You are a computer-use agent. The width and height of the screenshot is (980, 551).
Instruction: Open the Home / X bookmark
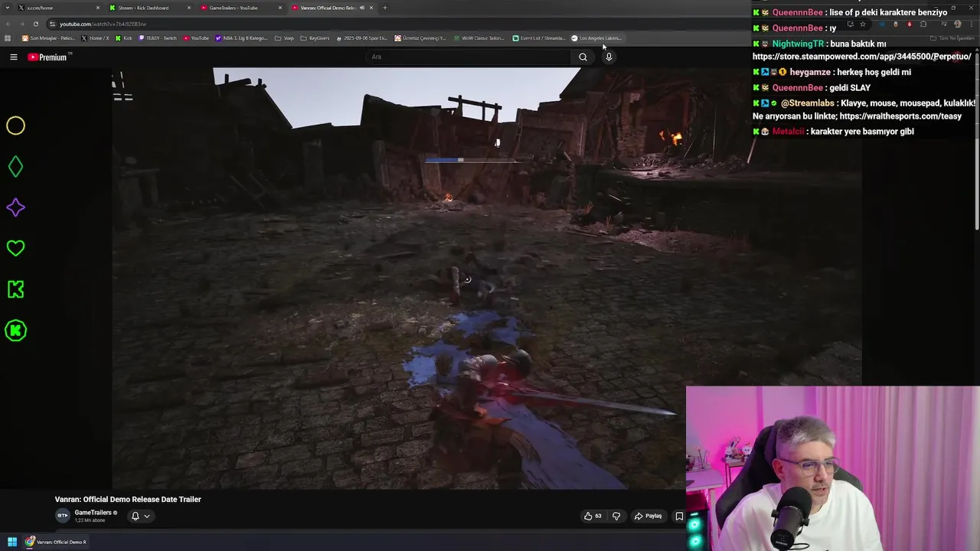click(96, 38)
